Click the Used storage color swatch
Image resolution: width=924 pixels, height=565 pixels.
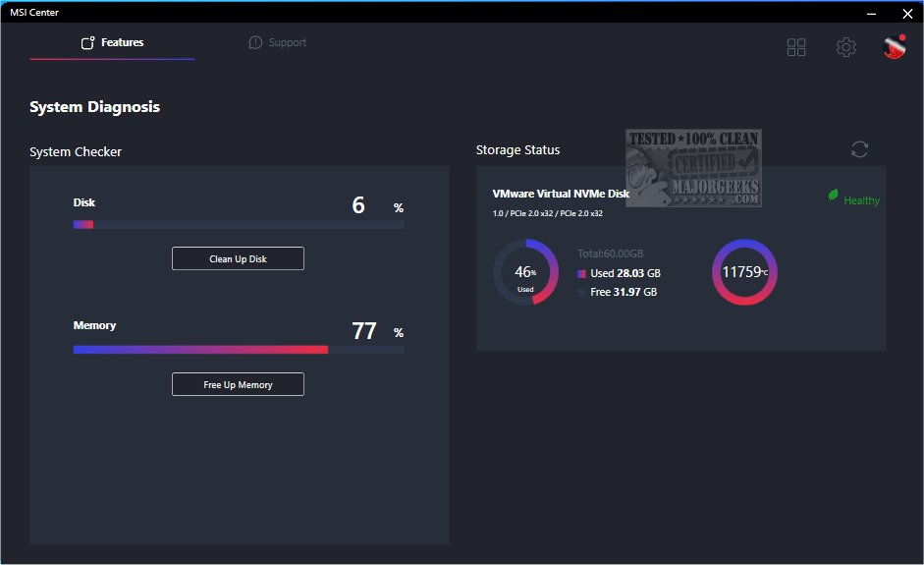click(581, 274)
